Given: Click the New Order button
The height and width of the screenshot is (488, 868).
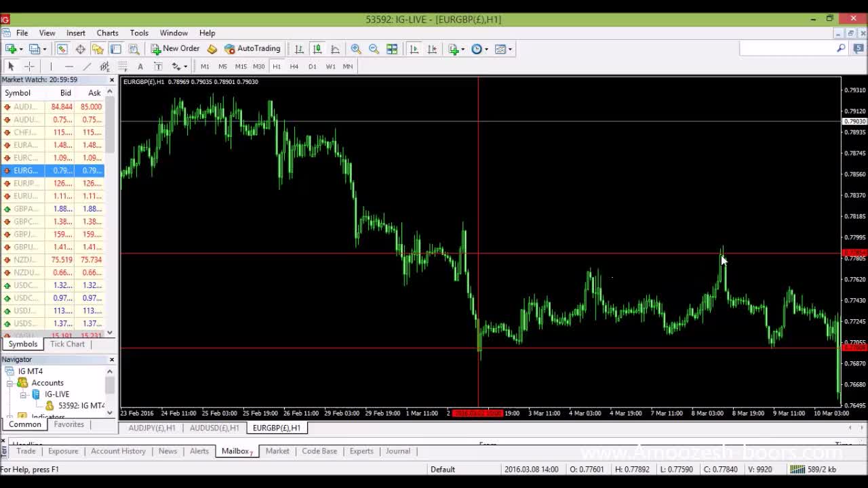Looking at the screenshot, I should pyautogui.click(x=175, y=49).
